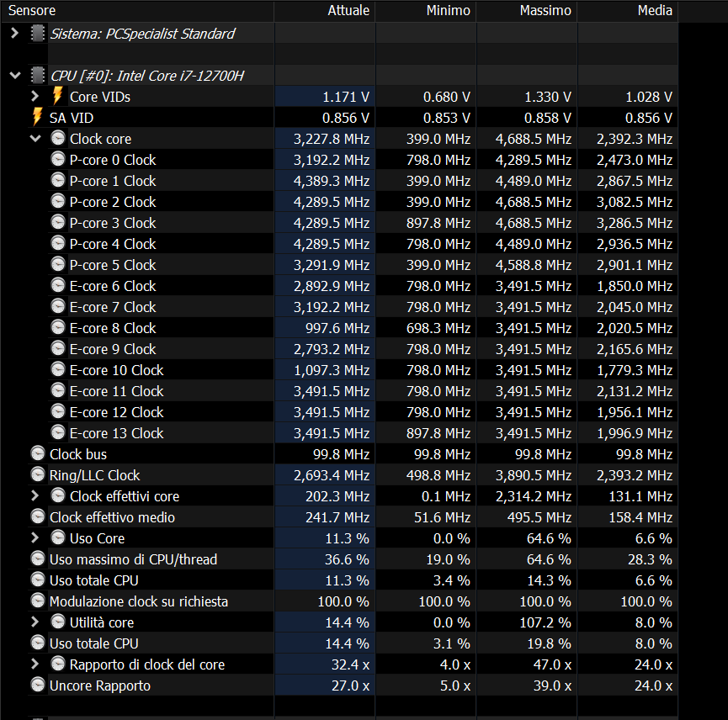Click the lightning bolt icon for Core VIDs
The height and width of the screenshot is (720, 728).
(57, 96)
